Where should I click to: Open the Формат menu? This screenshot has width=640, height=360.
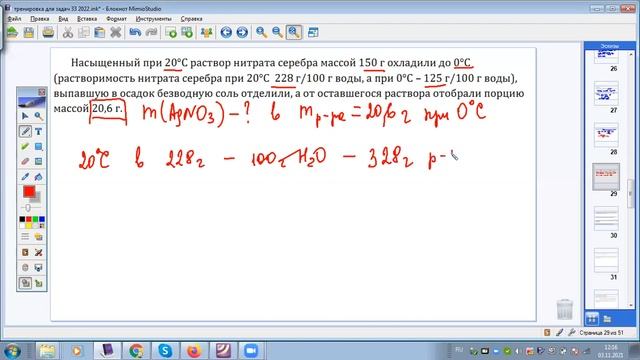point(116,19)
